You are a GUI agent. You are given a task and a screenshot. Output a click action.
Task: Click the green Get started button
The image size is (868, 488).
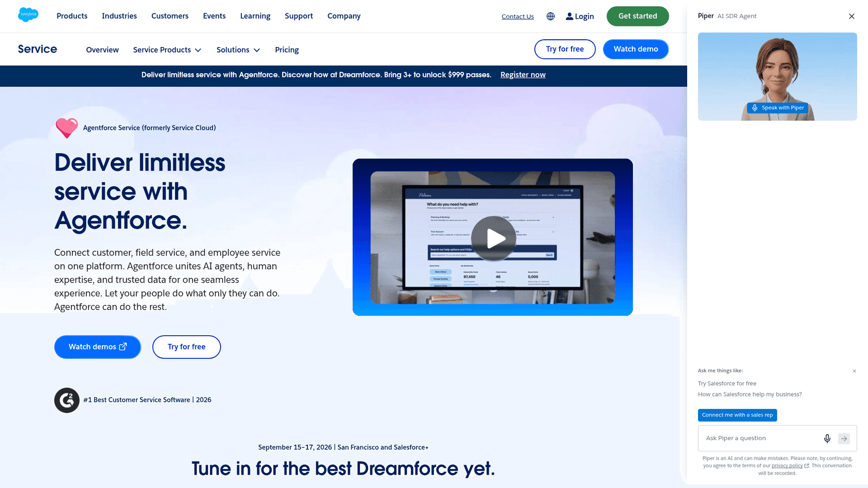click(x=638, y=16)
